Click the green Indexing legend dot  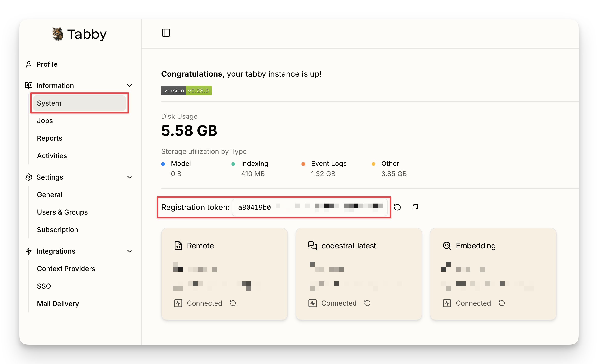point(233,164)
